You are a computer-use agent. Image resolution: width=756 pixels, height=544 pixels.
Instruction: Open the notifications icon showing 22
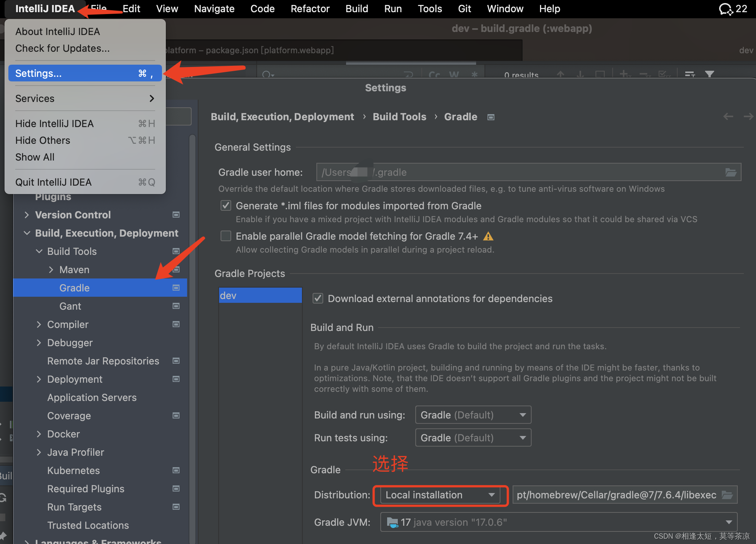(x=732, y=9)
